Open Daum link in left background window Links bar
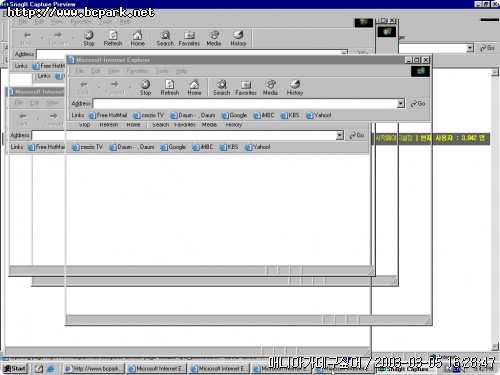The image size is (500, 375). pos(132,147)
